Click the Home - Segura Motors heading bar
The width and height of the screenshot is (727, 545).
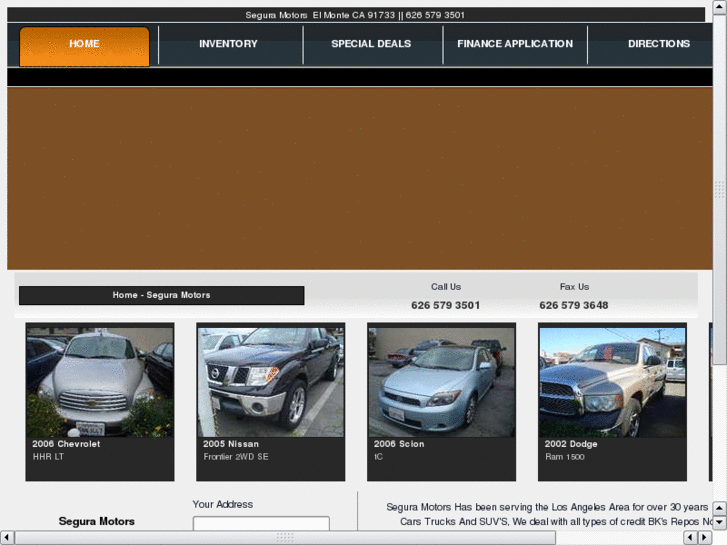[161, 295]
